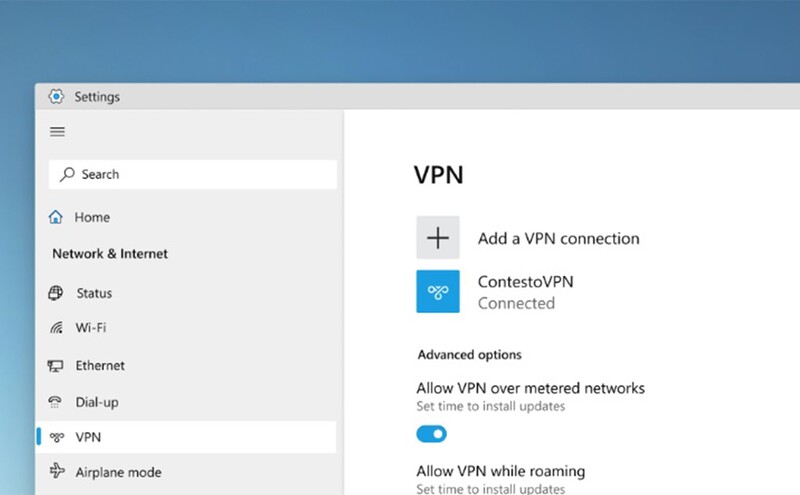Screen dimensions: 800x495
Task: Click the blue ContestoVPN connection icon
Action: coord(438,291)
